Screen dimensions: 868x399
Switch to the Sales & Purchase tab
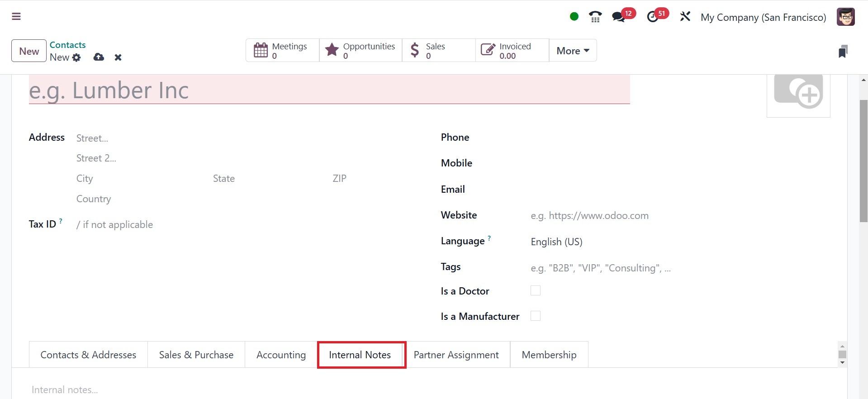pos(196,355)
